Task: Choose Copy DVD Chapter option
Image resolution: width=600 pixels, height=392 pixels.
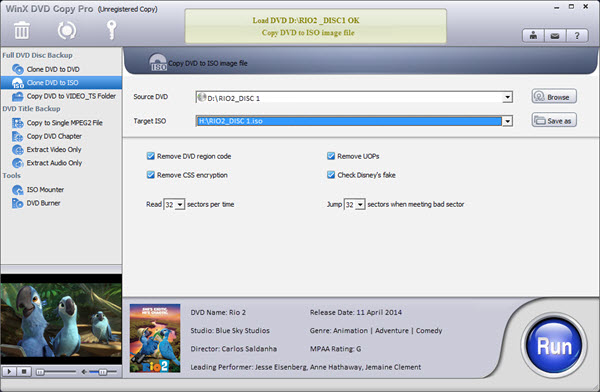Action: tap(54, 136)
